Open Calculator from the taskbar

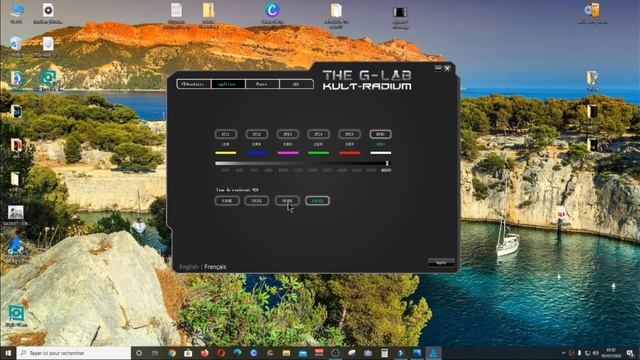[x=384, y=353]
